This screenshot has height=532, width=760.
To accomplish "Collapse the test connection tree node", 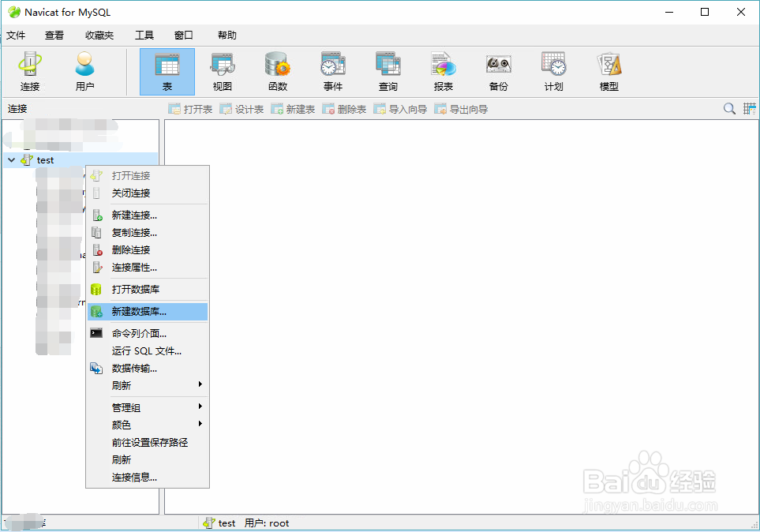I will tap(12, 160).
